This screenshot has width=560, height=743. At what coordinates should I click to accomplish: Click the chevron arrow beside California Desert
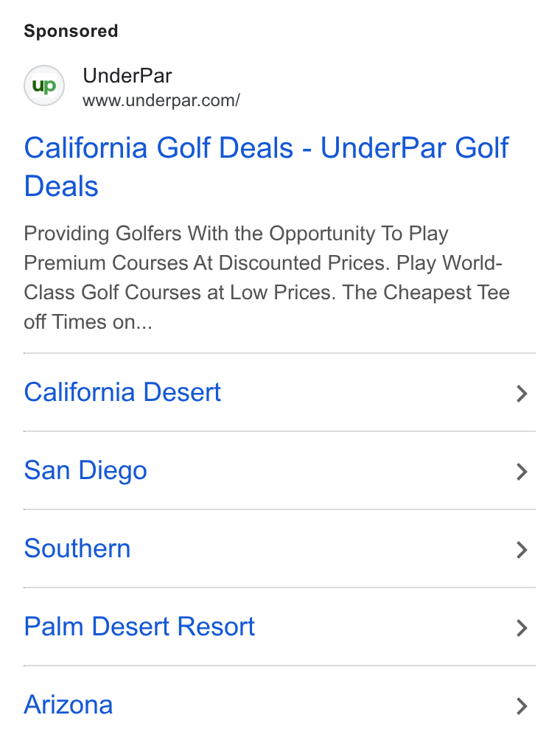522,394
